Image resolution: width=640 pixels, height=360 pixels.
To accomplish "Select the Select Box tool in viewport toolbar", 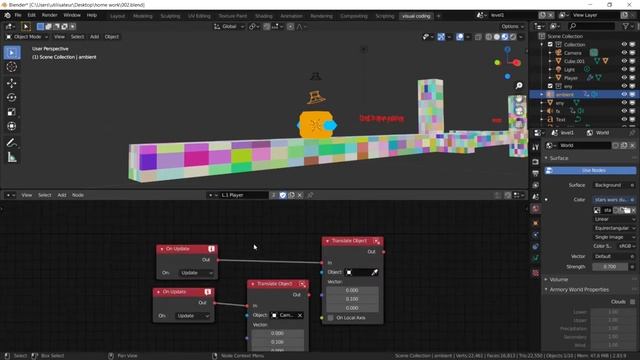I will 12,53.
